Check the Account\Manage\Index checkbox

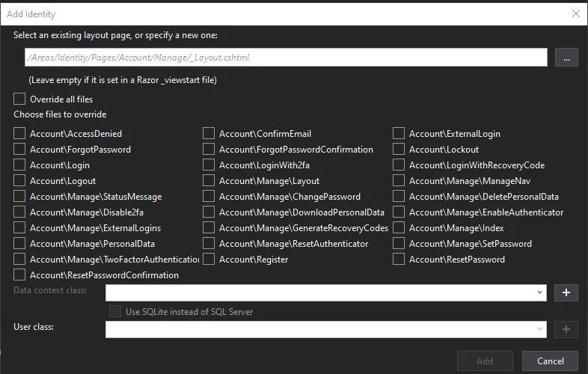399,228
